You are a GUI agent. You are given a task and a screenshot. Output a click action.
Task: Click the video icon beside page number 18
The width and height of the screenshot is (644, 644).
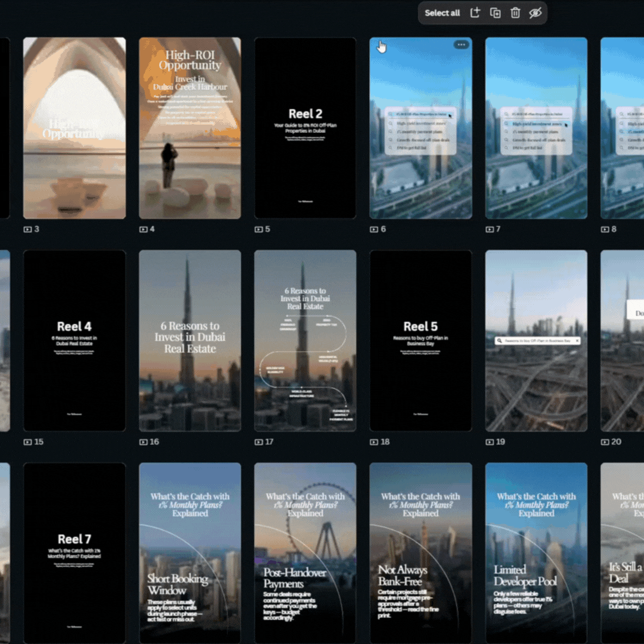tap(374, 442)
